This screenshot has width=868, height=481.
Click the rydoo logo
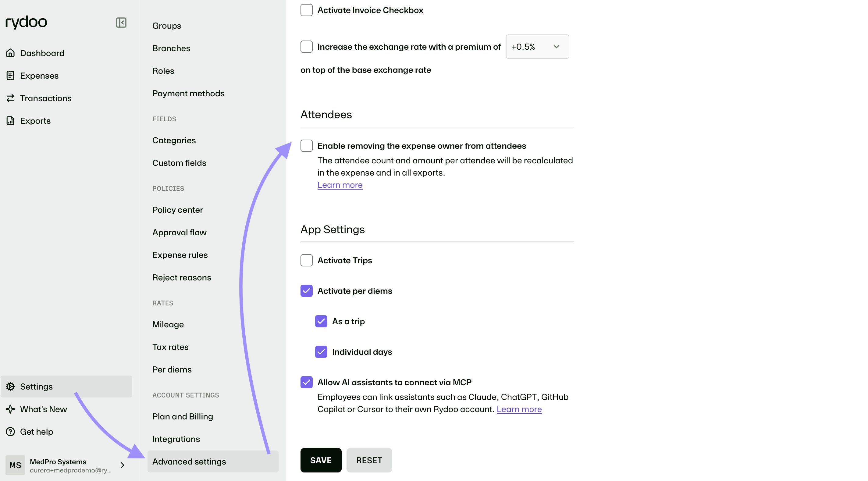coord(26,22)
